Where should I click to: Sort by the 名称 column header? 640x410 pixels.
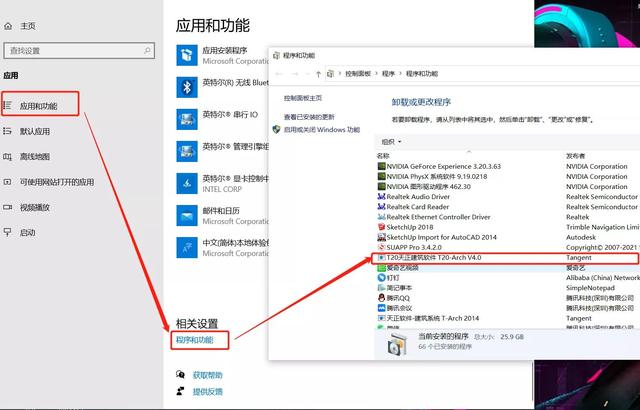click(x=383, y=156)
